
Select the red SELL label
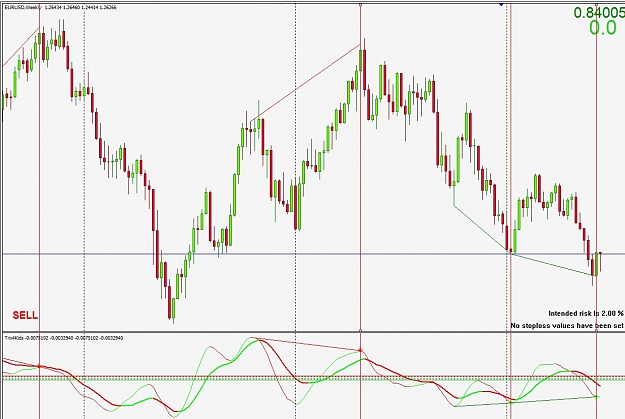[25, 315]
